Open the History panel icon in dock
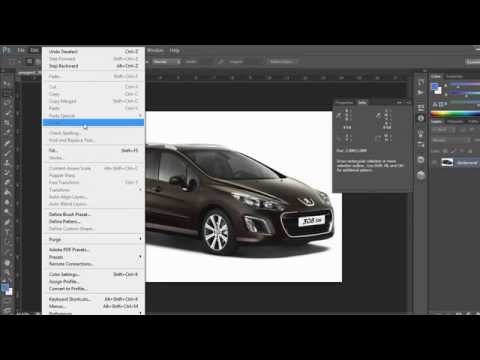The height and width of the screenshot is (360, 480). point(421,83)
